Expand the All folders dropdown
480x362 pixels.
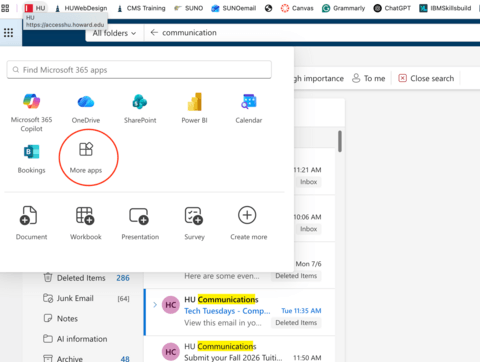[114, 33]
